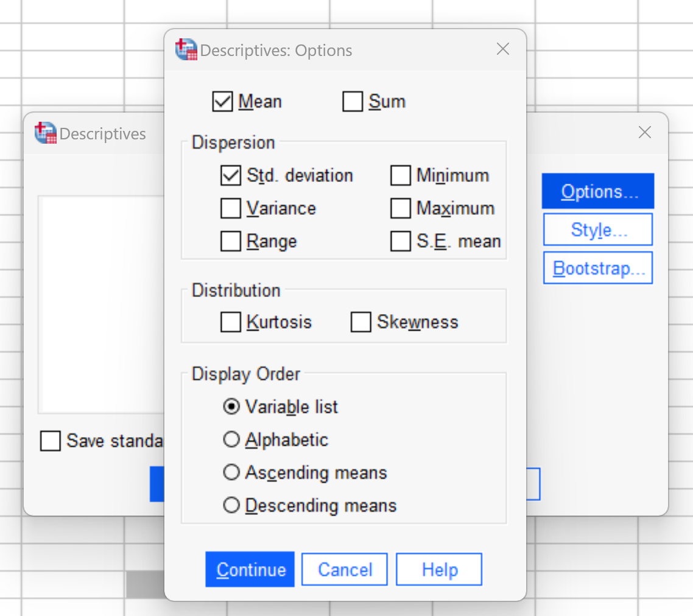Click the SPSS icon in Options dialog title bar

click(186, 49)
